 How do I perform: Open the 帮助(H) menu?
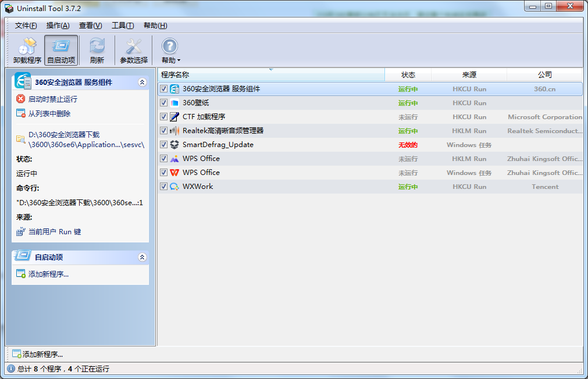pyautogui.click(x=155, y=26)
